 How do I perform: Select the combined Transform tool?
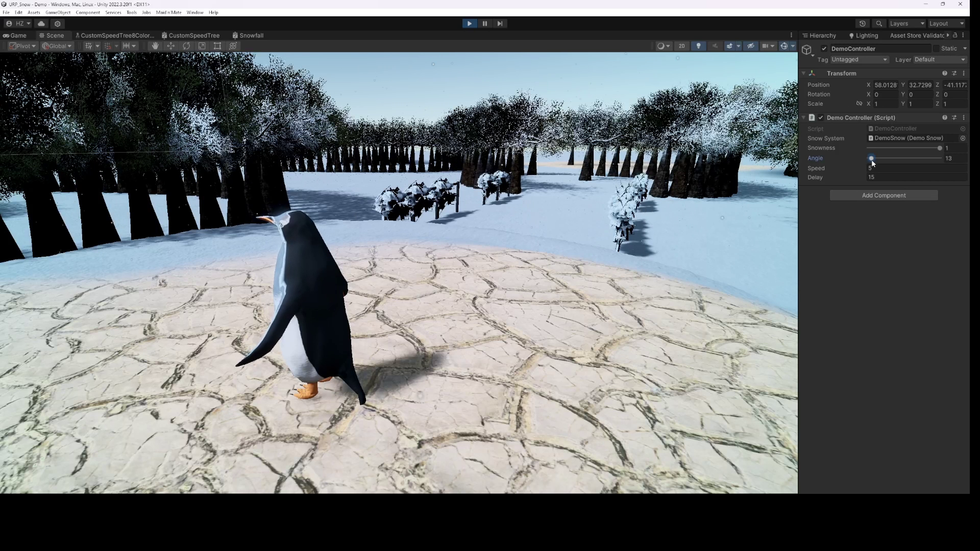point(233,46)
